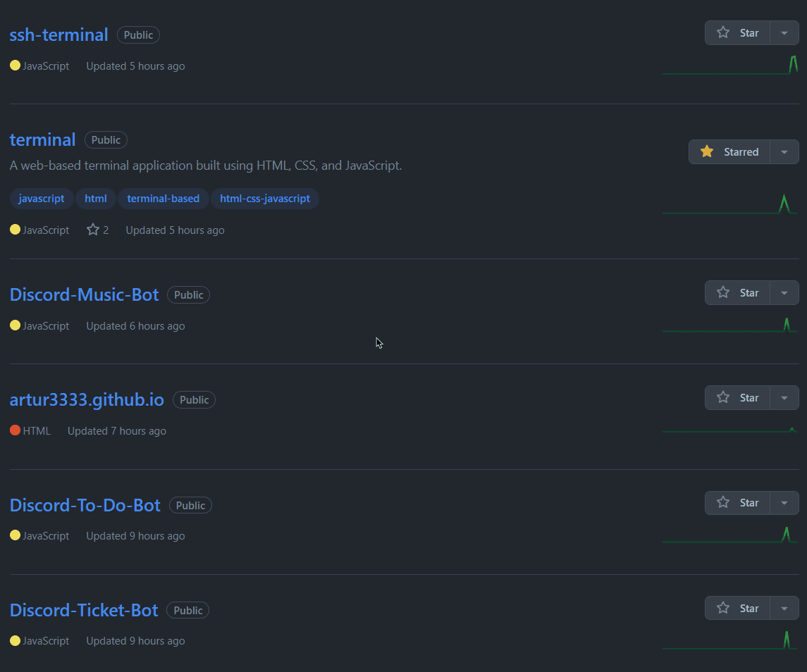Screen dimensions: 807x672
Task: Star the ssh-terminal repository
Action: coord(738,33)
